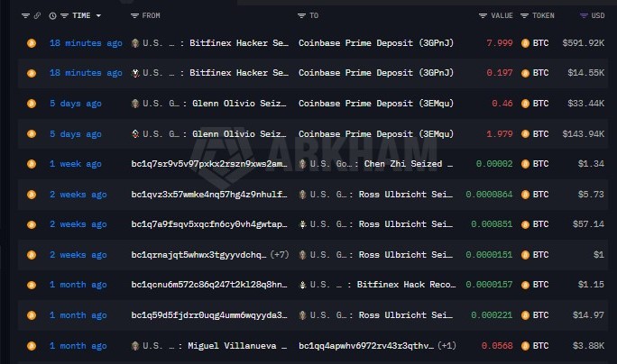Click Bitcoin chain icon in 0.46 BTC row

coord(32,104)
